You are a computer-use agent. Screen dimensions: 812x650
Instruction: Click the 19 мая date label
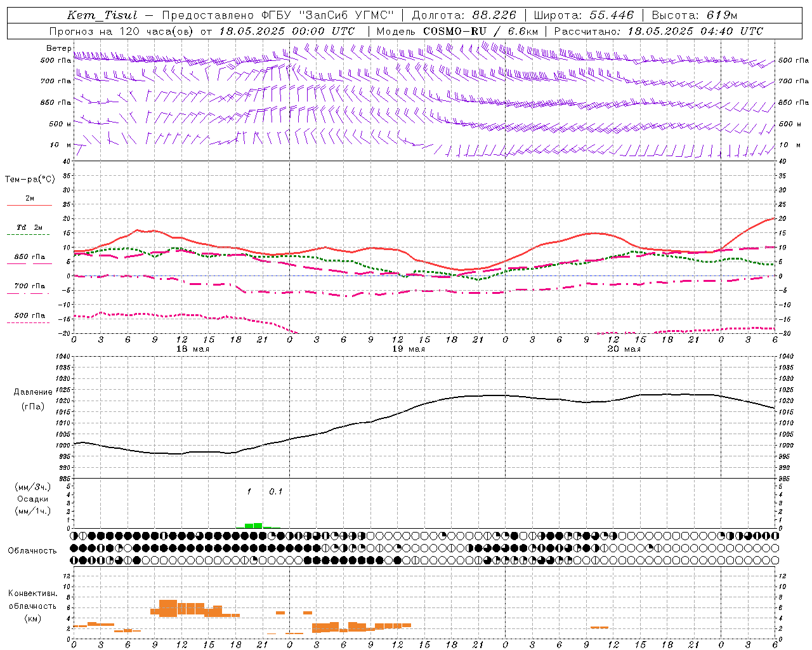pyautogui.click(x=408, y=349)
